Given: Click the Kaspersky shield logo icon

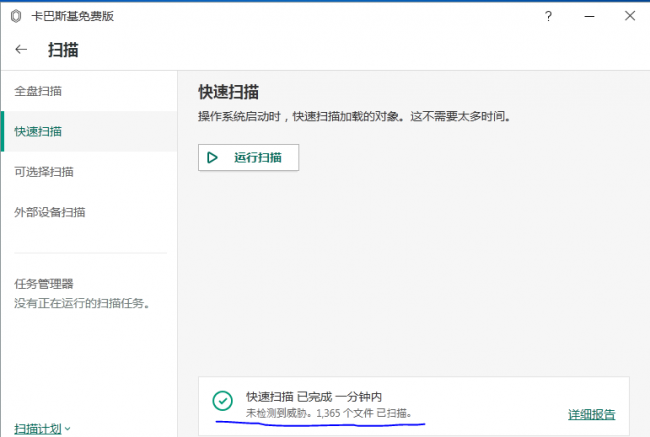Looking at the screenshot, I should [16, 16].
